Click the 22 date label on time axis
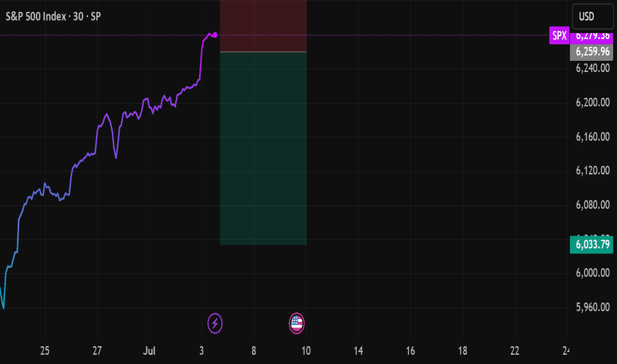 [514, 351]
